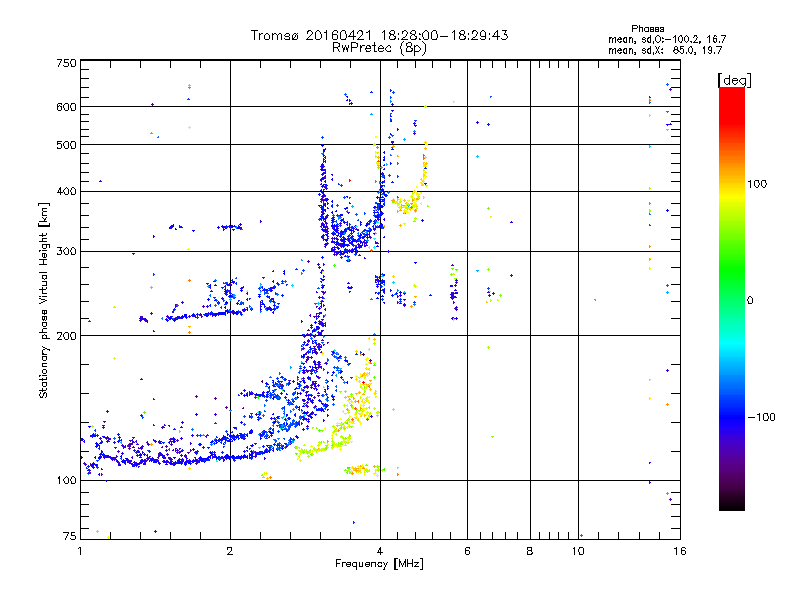Click the x-axis label '4'
800x600 pixels.
[x=380, y=551]
